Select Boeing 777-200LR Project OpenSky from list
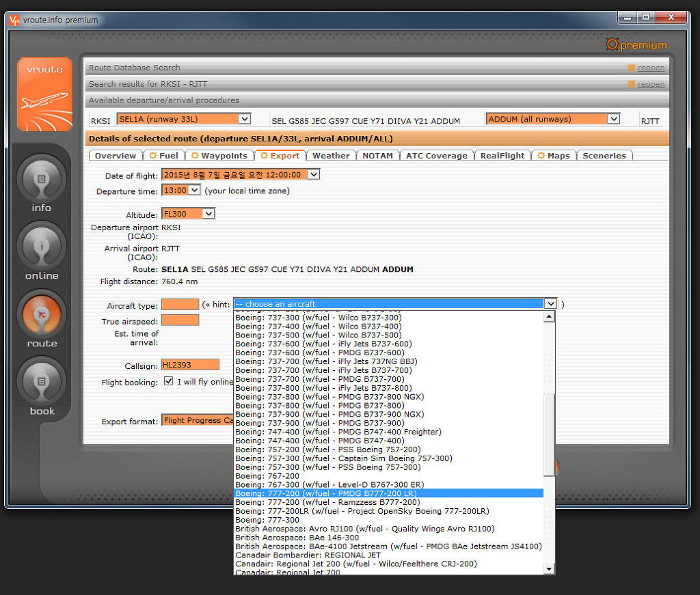The width and height of the screenshot is (700, 595). pyautogui.click(x=362, y=511)
